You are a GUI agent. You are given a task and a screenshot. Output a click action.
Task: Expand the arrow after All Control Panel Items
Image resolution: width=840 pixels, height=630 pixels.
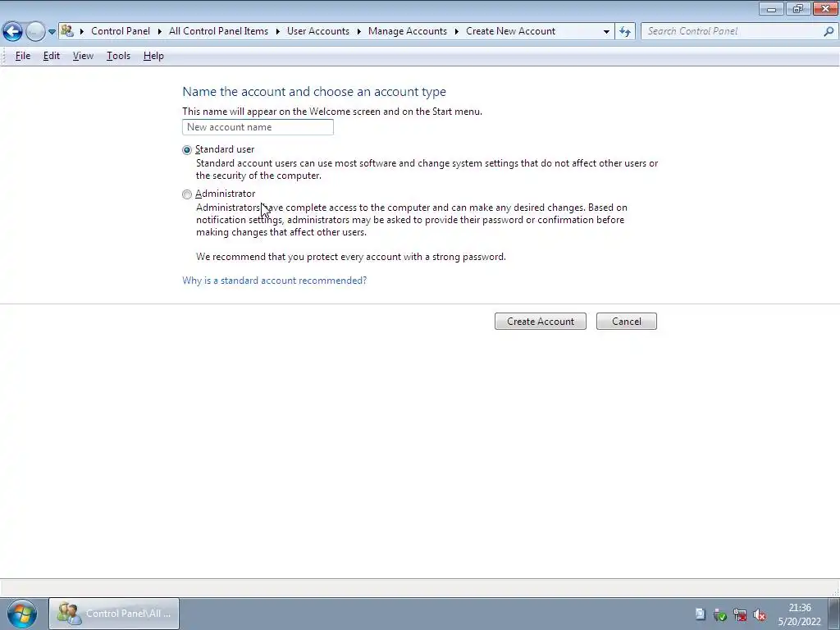[x=277, y=31]
